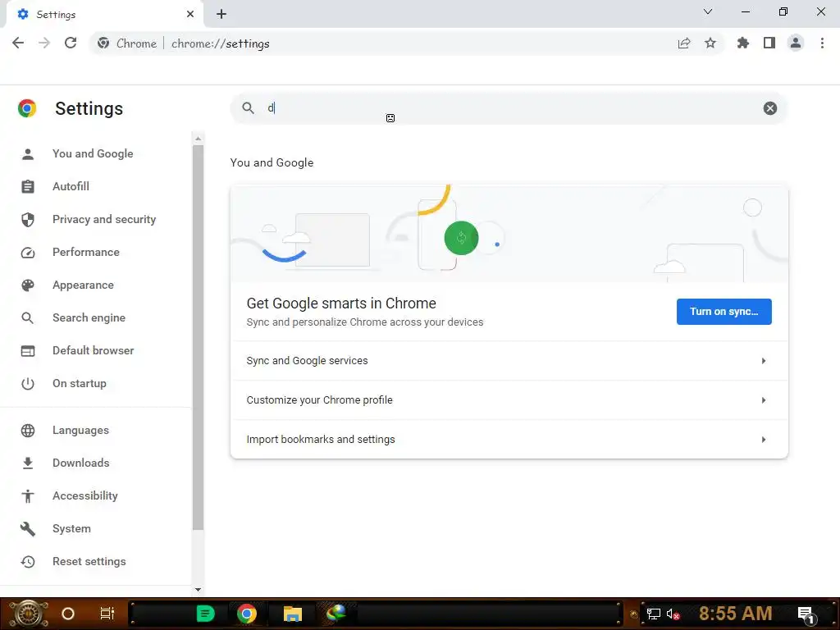Image resolution: width=840 pixels, height=630 pixels.
Task: Open File Explorer from taskbar
Action: (x=293, y=614)
